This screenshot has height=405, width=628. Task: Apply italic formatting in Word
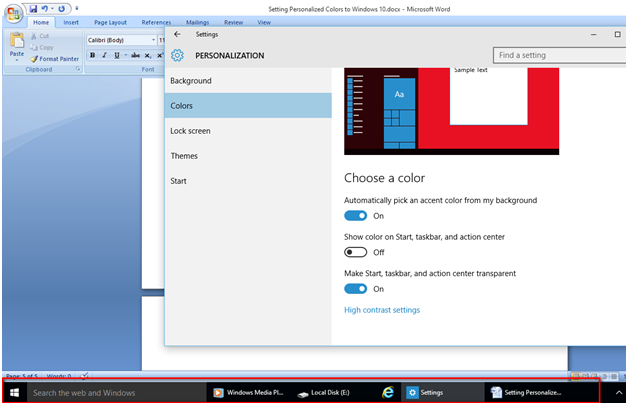tap(104, 55)
